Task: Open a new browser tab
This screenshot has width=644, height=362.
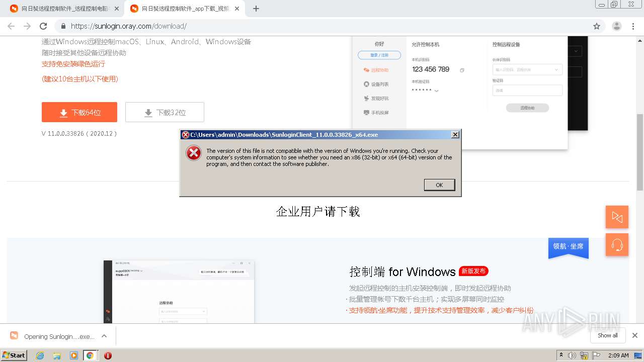Action: [256, 9]
